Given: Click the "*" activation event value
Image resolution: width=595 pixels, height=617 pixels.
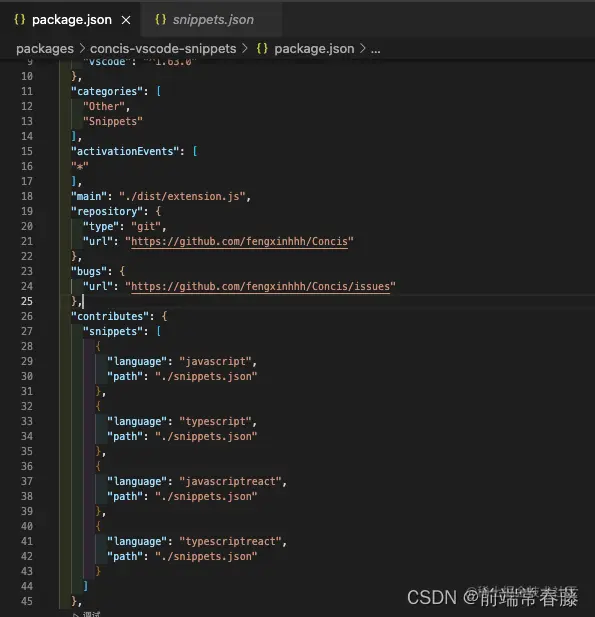Looking at the screenshot, I should pos(80,166).
